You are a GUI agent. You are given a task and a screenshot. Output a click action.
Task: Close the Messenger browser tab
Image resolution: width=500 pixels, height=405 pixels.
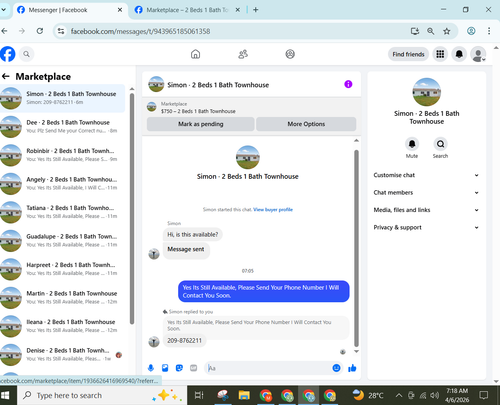(120, 10)
